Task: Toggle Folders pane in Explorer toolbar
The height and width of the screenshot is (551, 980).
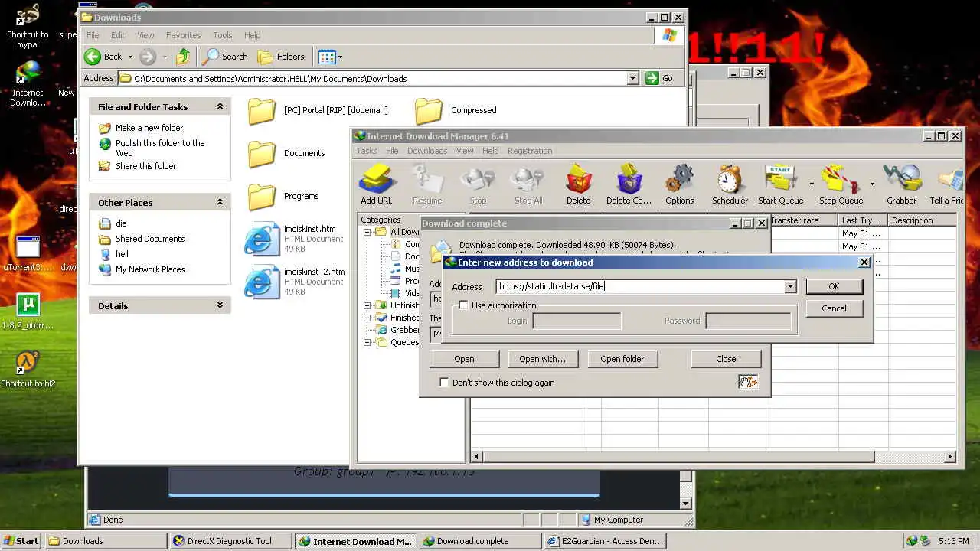Action: click(x=281, y=57)
